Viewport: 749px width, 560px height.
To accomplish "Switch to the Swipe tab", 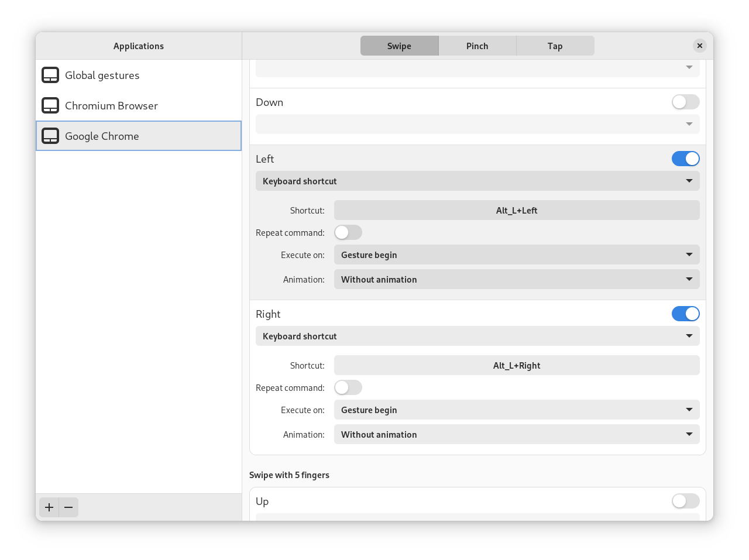I will pyautogui.click(x=399, y=46).
